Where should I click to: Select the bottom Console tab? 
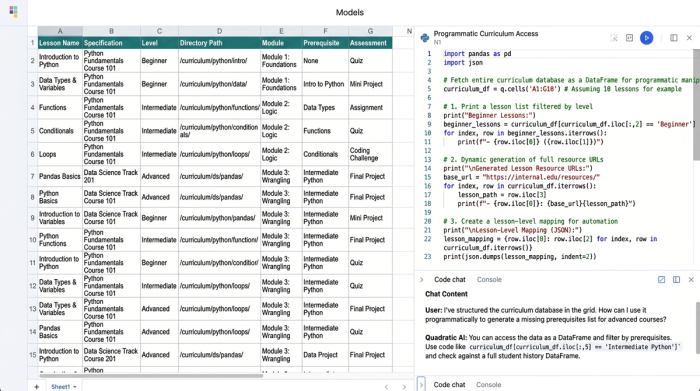pyautogui.click(x=488, y=384)
